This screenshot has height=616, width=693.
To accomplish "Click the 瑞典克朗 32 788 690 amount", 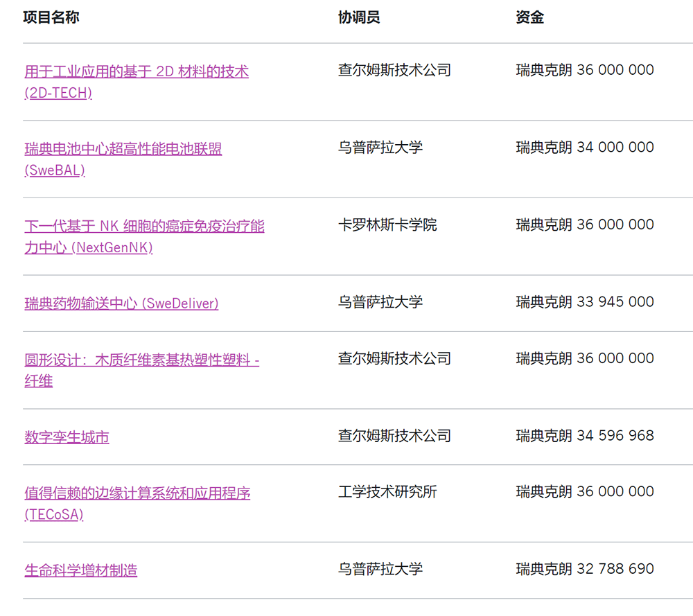I will [585, 569].
